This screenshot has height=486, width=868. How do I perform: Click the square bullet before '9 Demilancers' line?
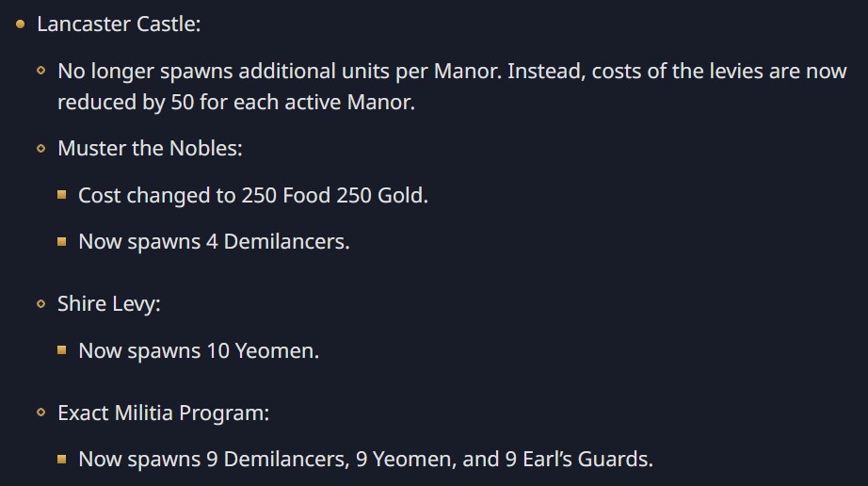click(61, 460)
